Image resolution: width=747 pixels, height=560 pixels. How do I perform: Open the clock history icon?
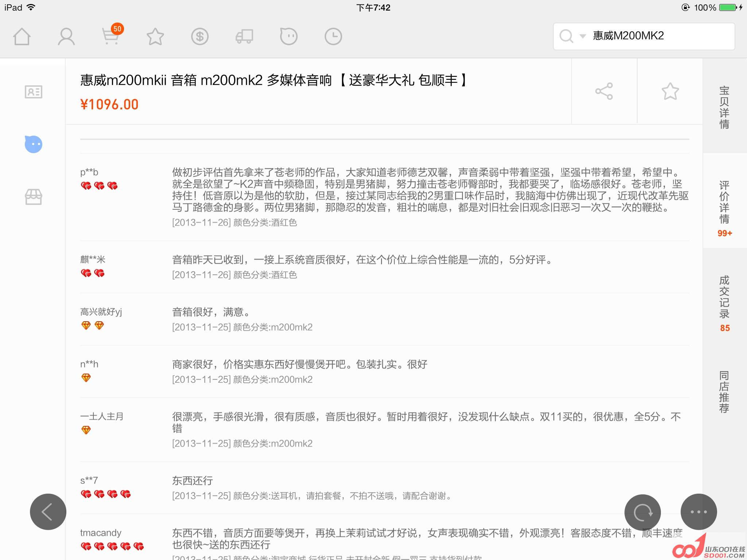[333, 36]
